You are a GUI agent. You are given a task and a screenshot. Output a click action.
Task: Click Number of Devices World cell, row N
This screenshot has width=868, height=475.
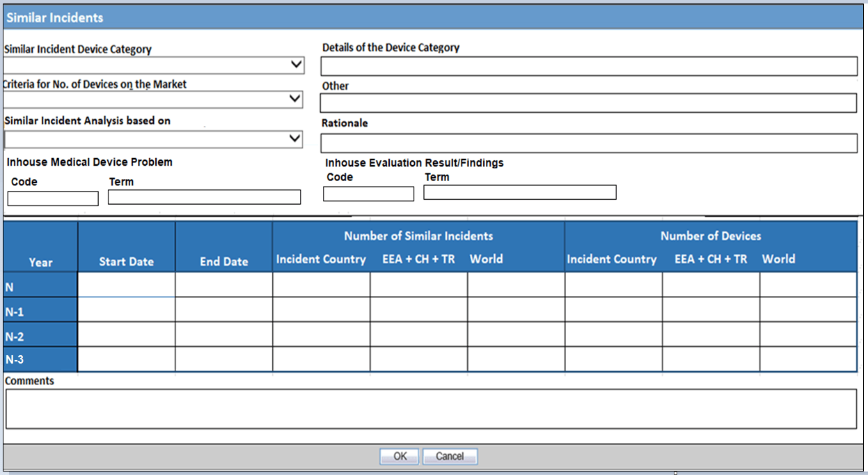tap(808, 284)
